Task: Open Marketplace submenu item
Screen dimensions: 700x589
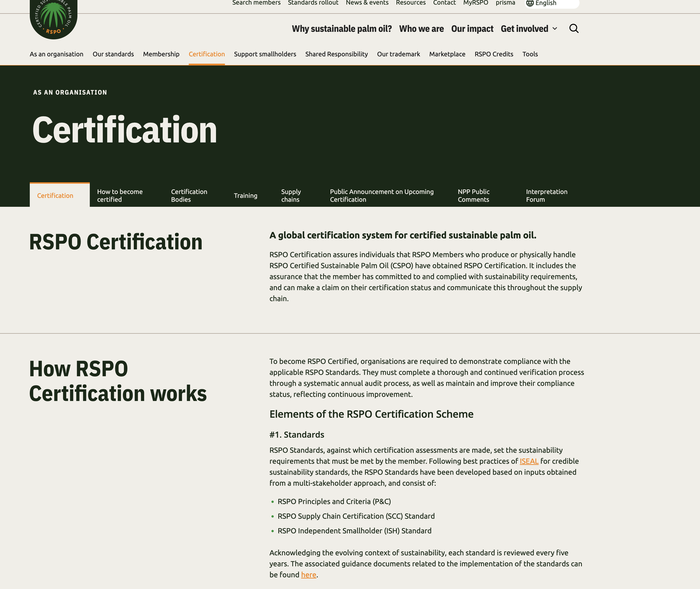Action: click(447, 54)
